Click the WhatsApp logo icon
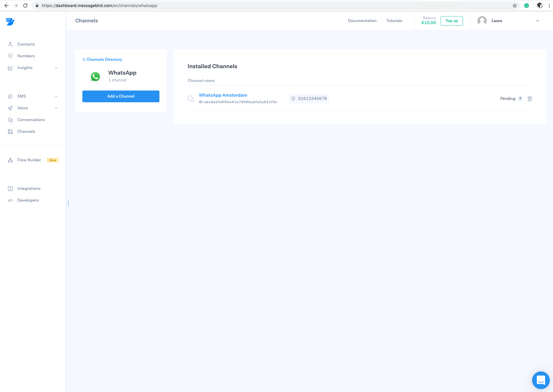 (x=95, y=77)
